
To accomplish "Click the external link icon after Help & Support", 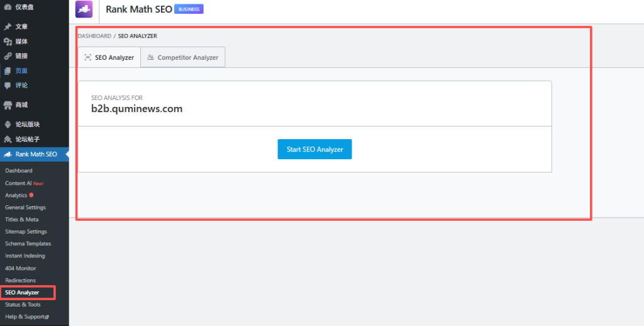I will 47,317.
